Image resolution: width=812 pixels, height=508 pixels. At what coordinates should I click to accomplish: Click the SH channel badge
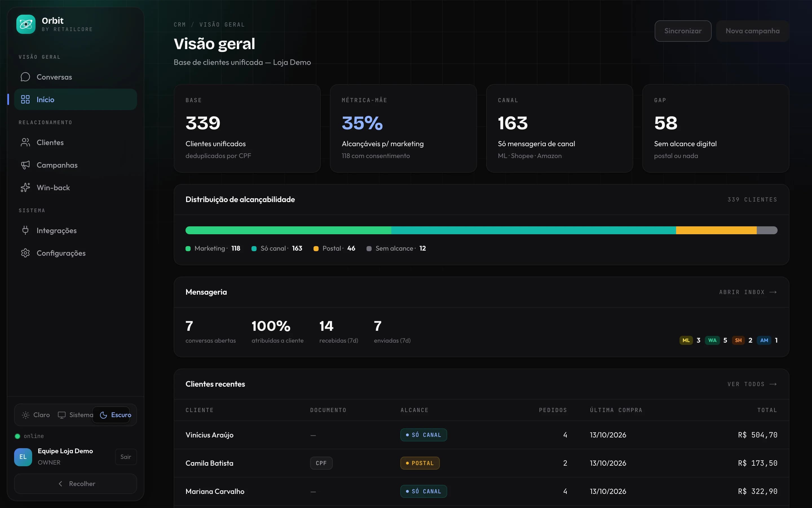738,340
